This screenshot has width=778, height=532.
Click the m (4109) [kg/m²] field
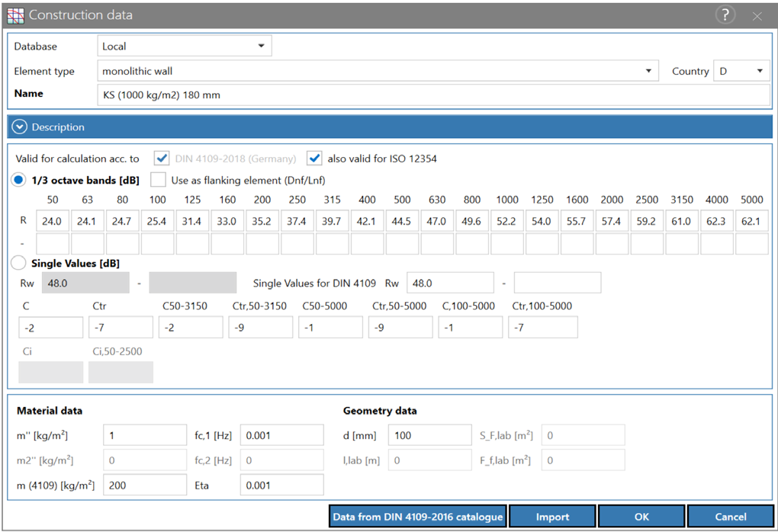pos(145,485)
